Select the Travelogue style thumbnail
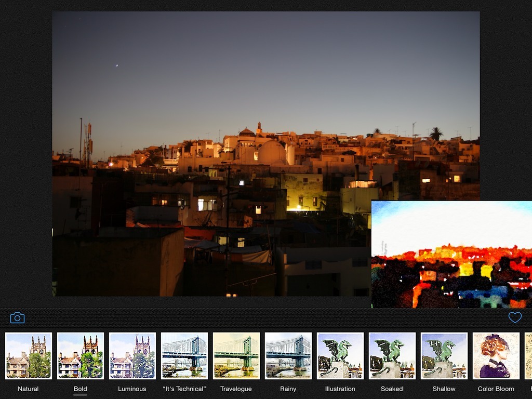This screenshot has height=399, width=532. pyautogui.click(x=236, y=355)
